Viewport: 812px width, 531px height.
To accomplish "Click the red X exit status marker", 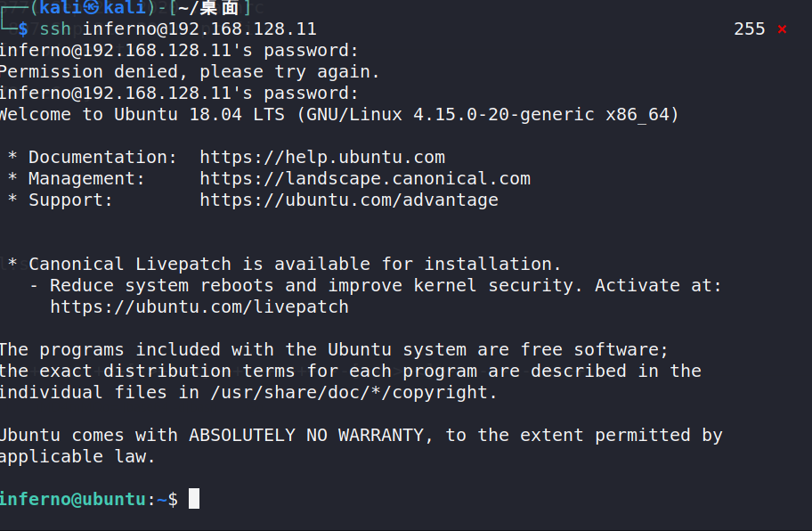I will pos(782,29).
